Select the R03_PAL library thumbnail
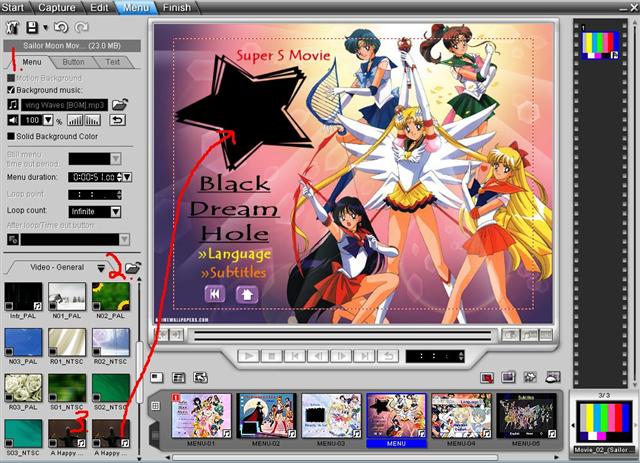This screenshot has width=640, height=463. pos(23,388)
